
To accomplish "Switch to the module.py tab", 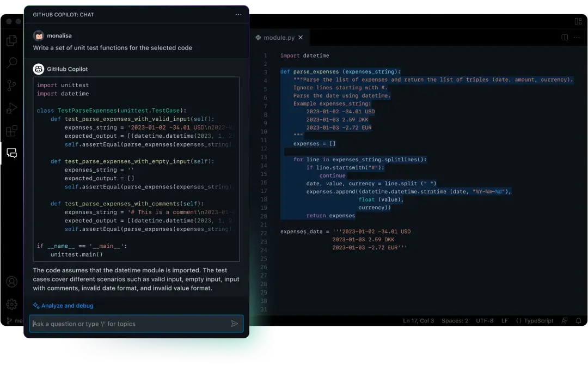I will 279,38.
